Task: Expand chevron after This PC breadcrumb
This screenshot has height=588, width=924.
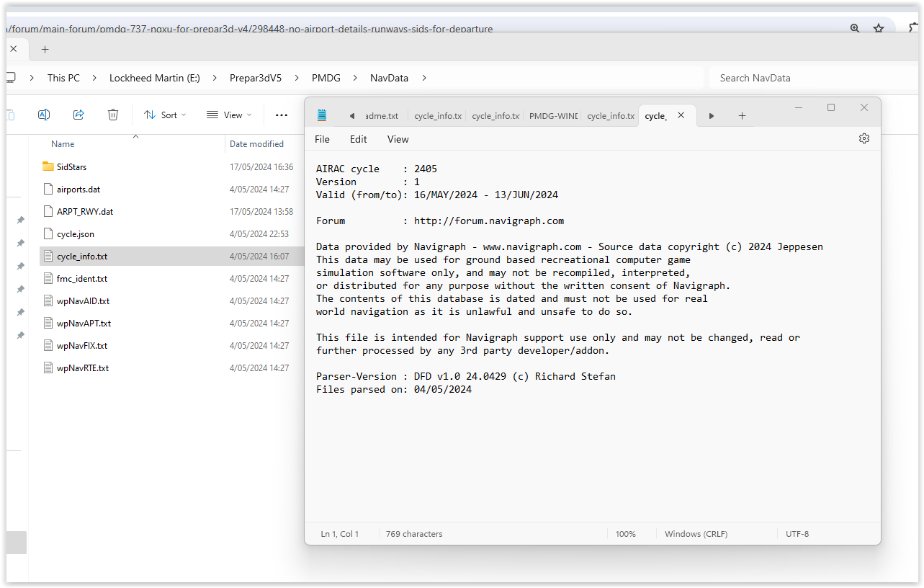Action: pyautogui.click(x=94, y=78)
